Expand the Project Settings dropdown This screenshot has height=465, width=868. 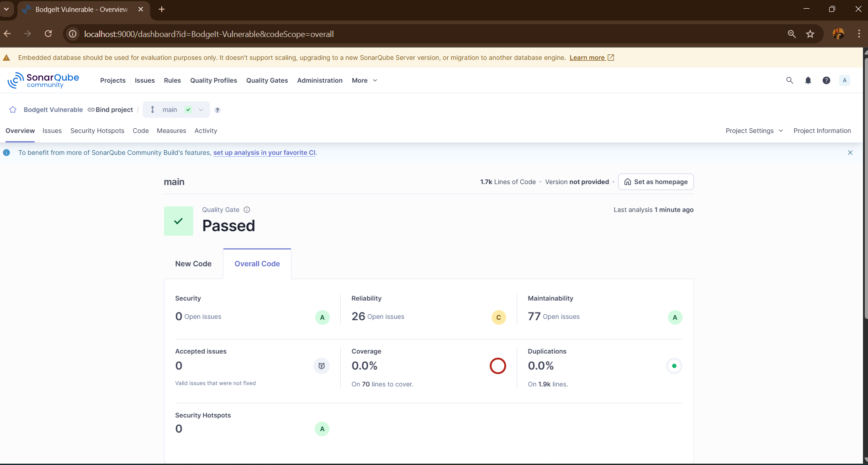(754, 131)
